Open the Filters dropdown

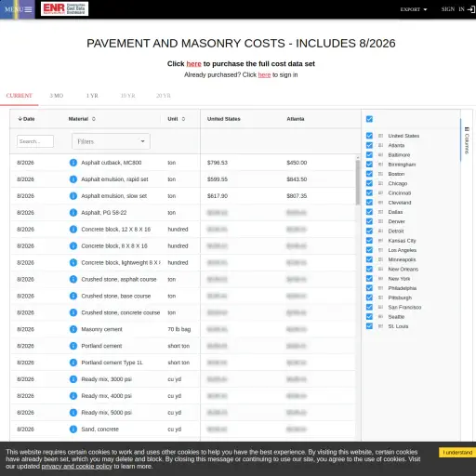point(111,141)
